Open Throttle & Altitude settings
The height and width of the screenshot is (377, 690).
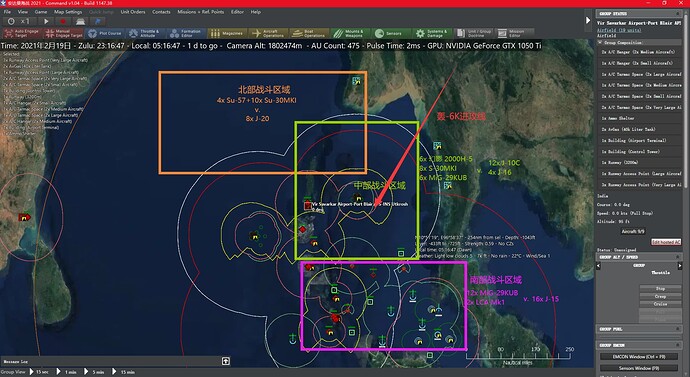pos(145,33)
